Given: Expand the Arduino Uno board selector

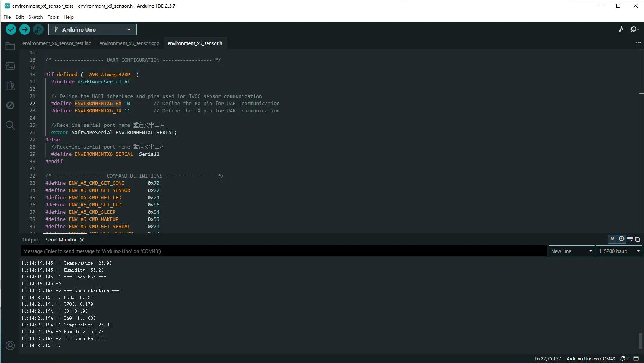Looking at the screenshot, I should tap(92, 29).
